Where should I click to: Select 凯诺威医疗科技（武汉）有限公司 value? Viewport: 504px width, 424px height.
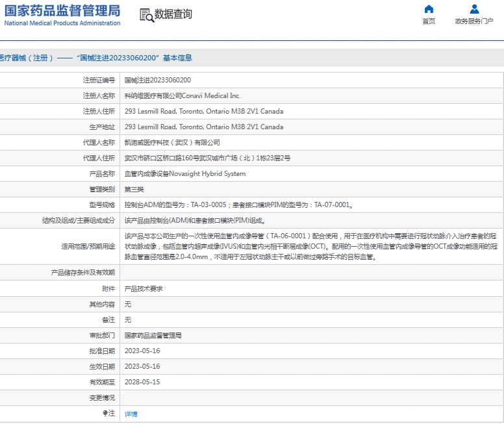(x=172, y=142)
